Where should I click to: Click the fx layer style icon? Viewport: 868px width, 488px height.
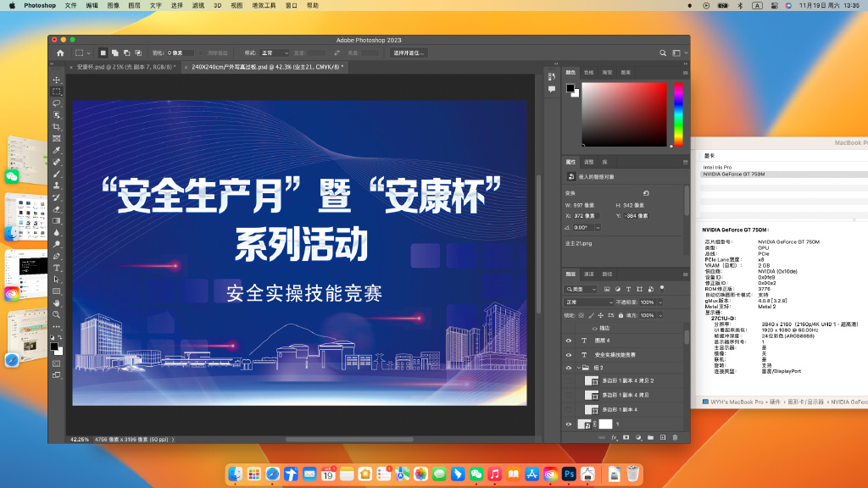[615, 436]
